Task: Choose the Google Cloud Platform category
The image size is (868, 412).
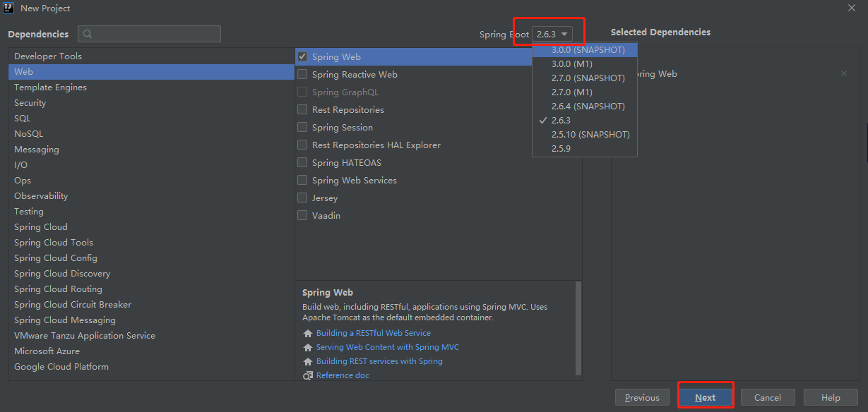Action: point(151,367)
